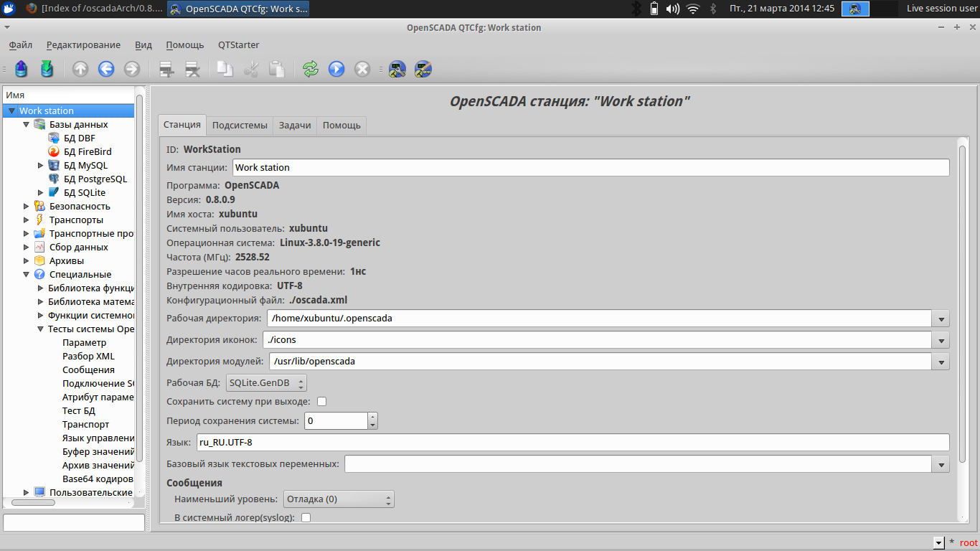
Task: Go back with the blue left arrow
Action: pos(106,69)
